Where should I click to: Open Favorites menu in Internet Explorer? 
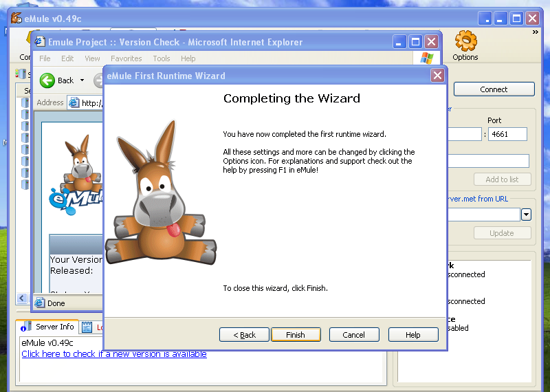[x=126, y=58]
